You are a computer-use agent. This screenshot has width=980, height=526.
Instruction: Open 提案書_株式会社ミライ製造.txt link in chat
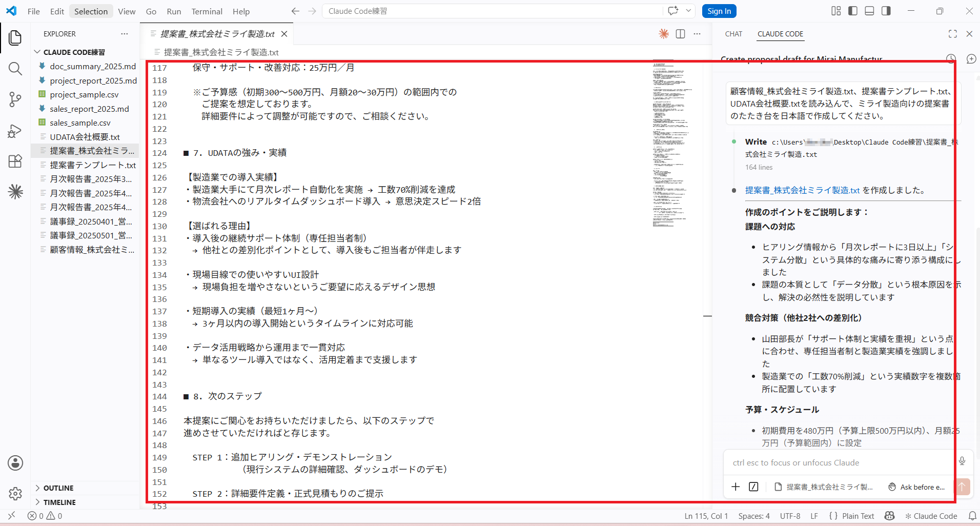coord(802,190)
